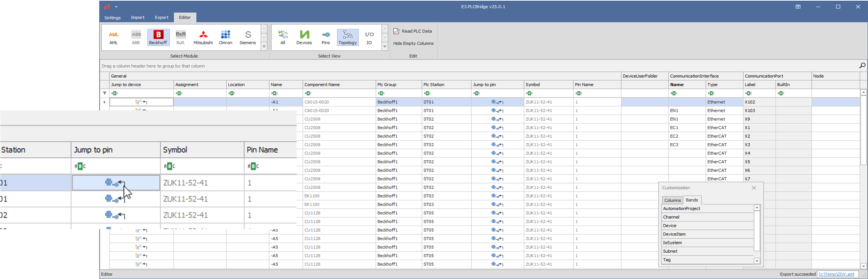Click Read PLC Data button

(x=413, y=31)
